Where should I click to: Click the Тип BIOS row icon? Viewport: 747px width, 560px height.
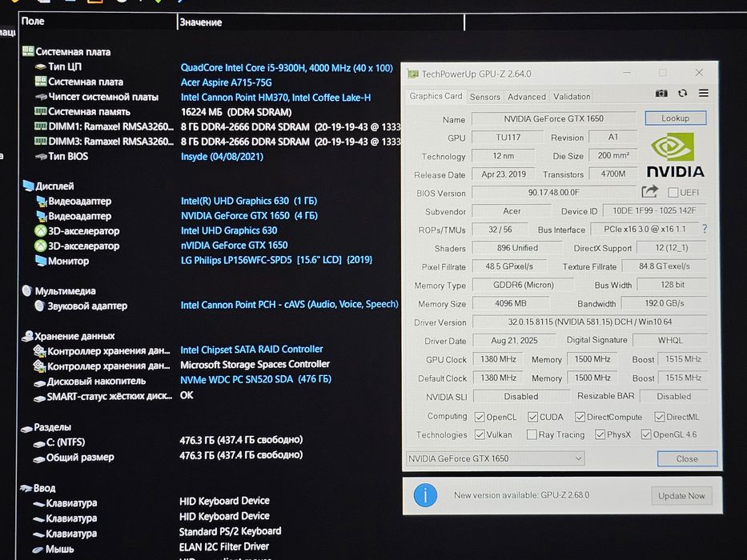point(41,156)
